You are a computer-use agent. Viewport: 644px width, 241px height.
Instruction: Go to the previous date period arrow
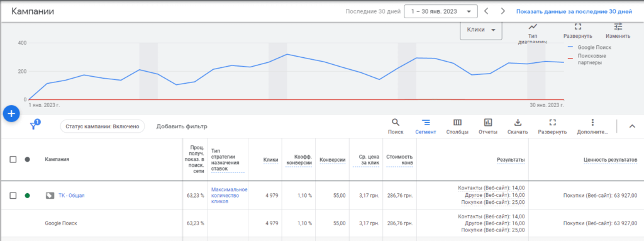pyautogui.click(x=486, y=11)
